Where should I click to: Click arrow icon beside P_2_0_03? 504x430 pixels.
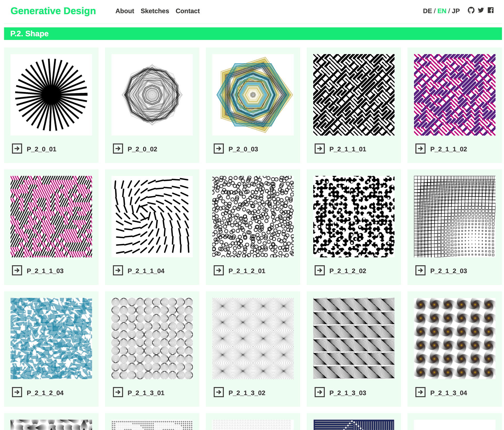(x=219, y=148)
